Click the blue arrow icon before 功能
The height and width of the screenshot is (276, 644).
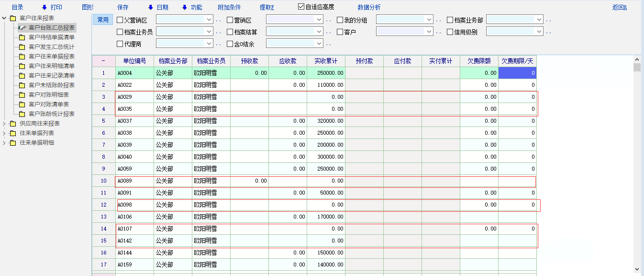[184, 7]
